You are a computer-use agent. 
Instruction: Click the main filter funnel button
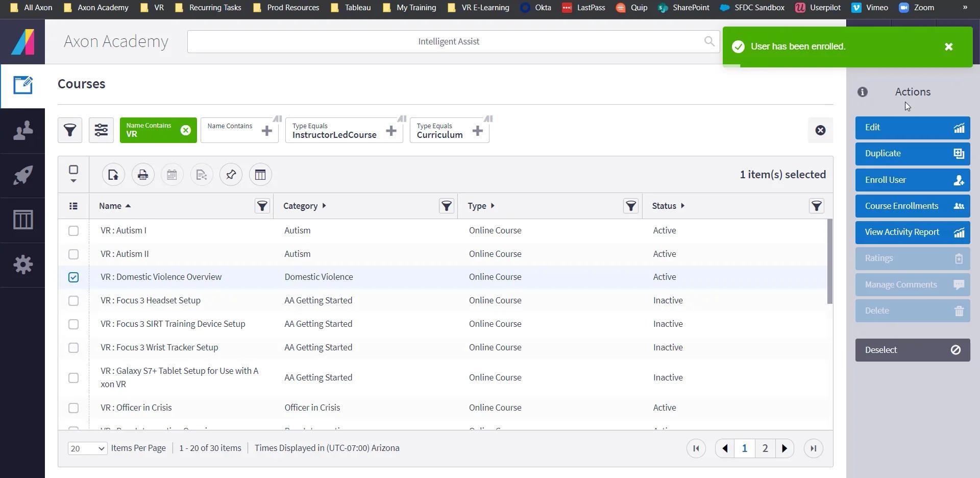(70, 130)
